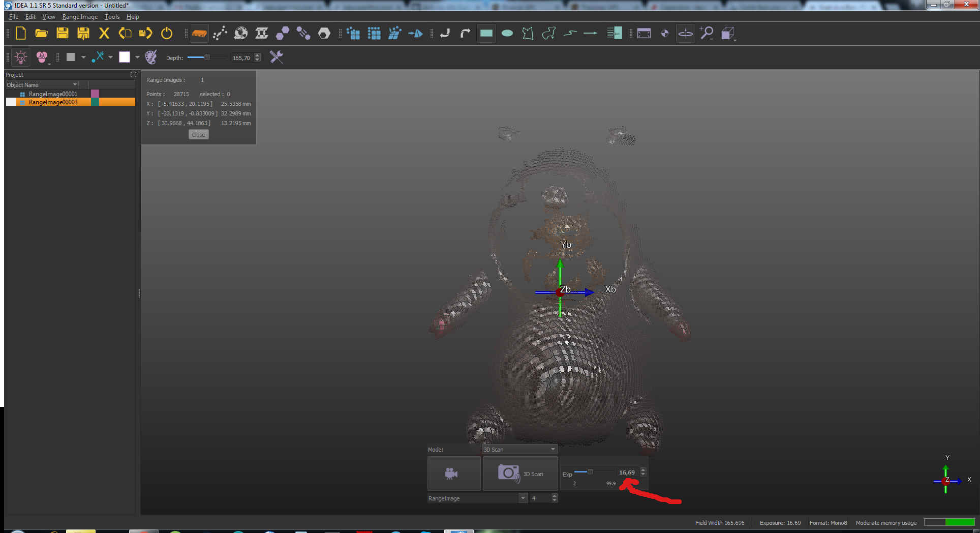Viewport: 980px width, 533px height.
Task: Click the redo curved arrow icon
Action: [465, 34]
